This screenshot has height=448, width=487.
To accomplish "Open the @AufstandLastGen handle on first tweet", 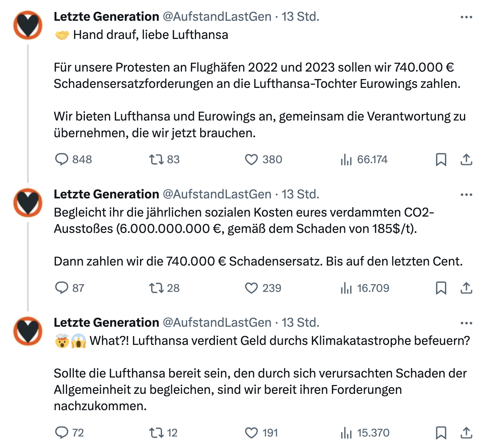I will click(217, 17).
